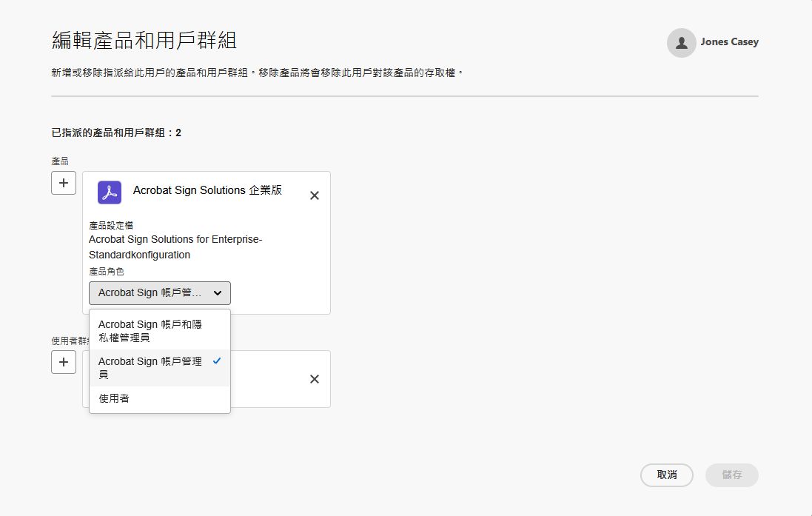Click the Jones Casey user name
The width and height of the screenshot is (812, 516).
tap(729, 42)
